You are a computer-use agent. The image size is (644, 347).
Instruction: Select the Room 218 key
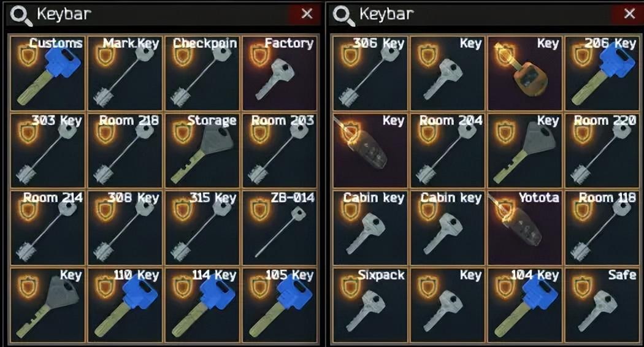point(125,150)
